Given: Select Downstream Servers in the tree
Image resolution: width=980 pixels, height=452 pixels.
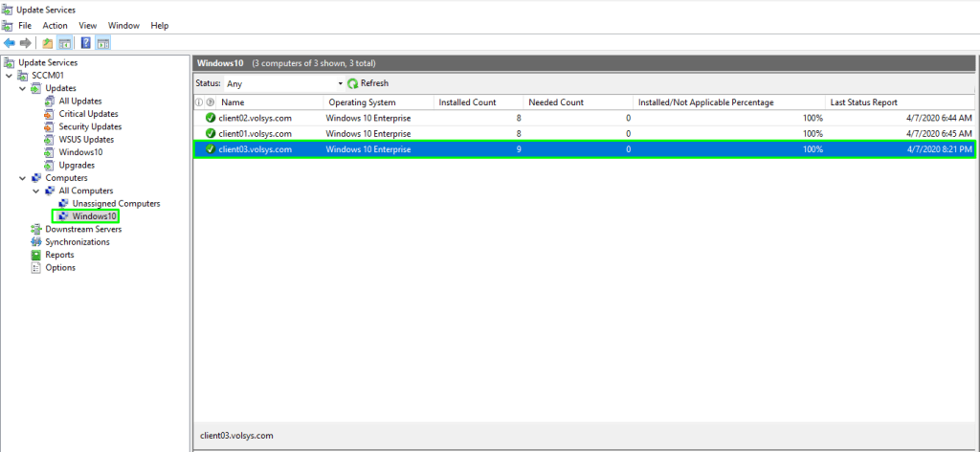Looking at the screenshot, I should tap(83, 229).
